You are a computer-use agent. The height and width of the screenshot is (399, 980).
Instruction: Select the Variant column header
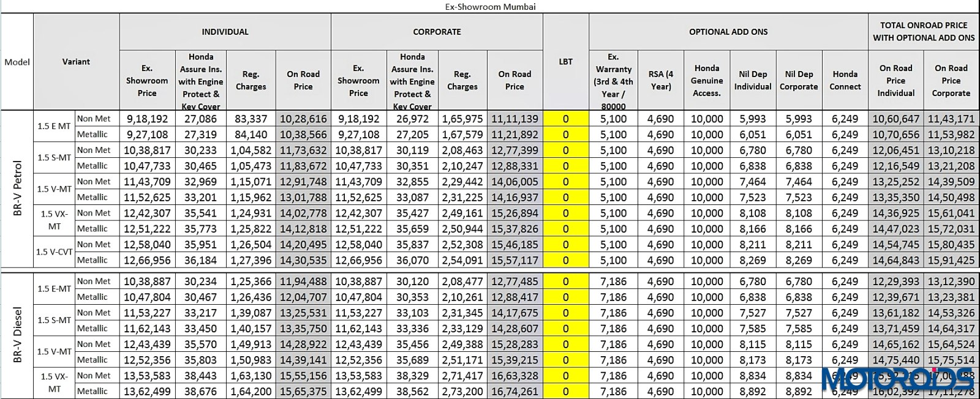76,62
